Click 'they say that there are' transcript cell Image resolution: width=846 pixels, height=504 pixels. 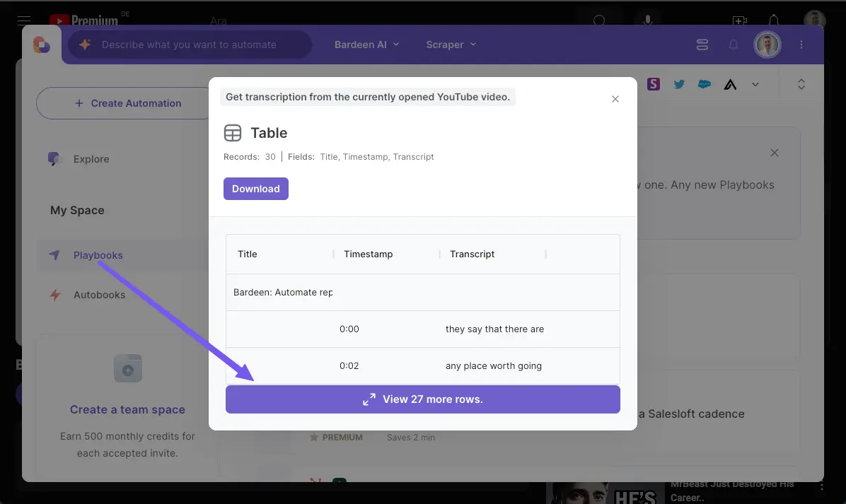tap(494, 329)
